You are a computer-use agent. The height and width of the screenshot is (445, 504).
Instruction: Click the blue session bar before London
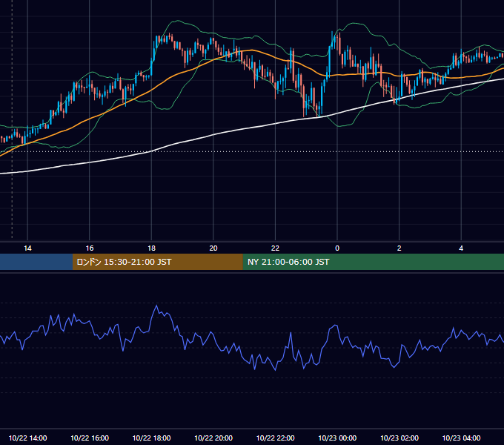coord(36,262)
